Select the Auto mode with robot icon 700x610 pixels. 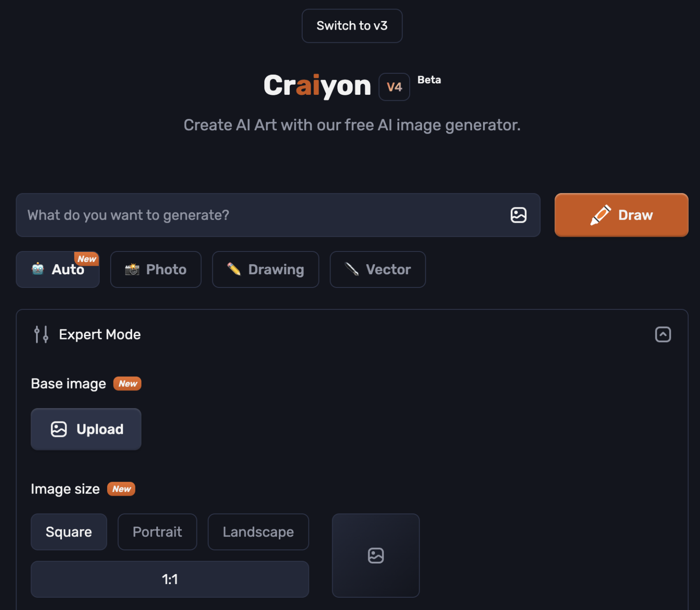tap(57, 269)
